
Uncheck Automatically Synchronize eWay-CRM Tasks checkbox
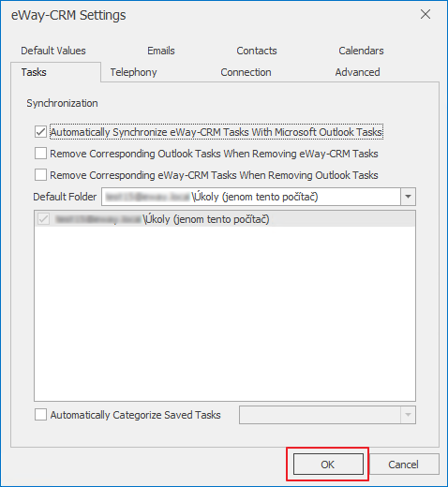coord(40,132)
